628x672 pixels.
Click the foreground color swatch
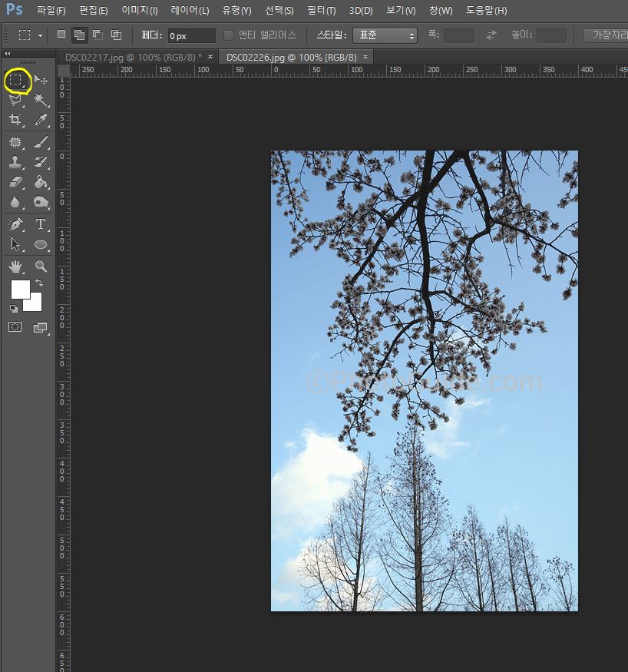coord(20,290)
